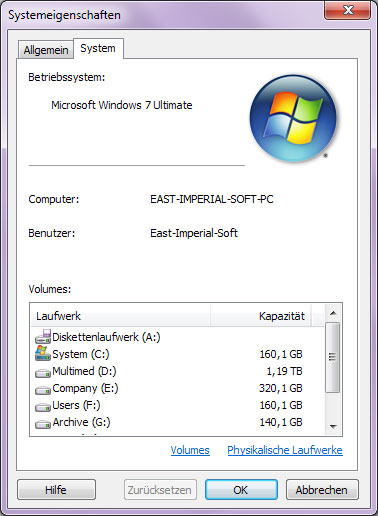
Task: Select the Diskettenlaufwerk (A:) row text
Action: click(106, 337)
